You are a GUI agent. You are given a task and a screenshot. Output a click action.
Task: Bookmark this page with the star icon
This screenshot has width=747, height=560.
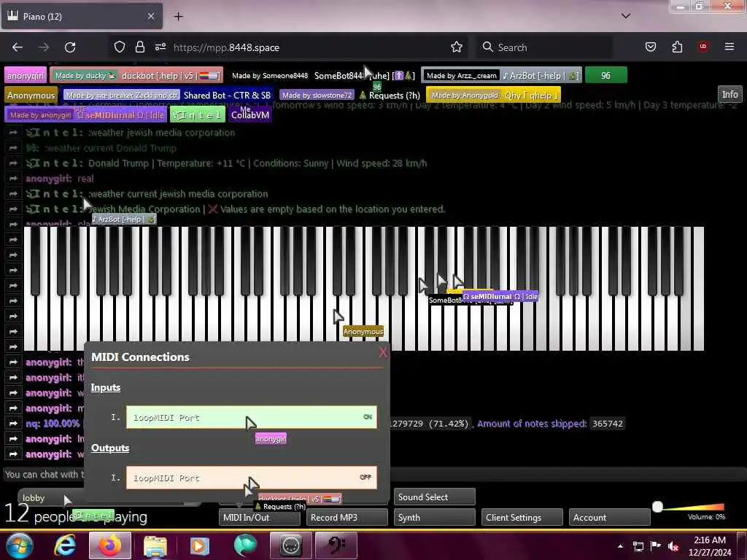457,47
